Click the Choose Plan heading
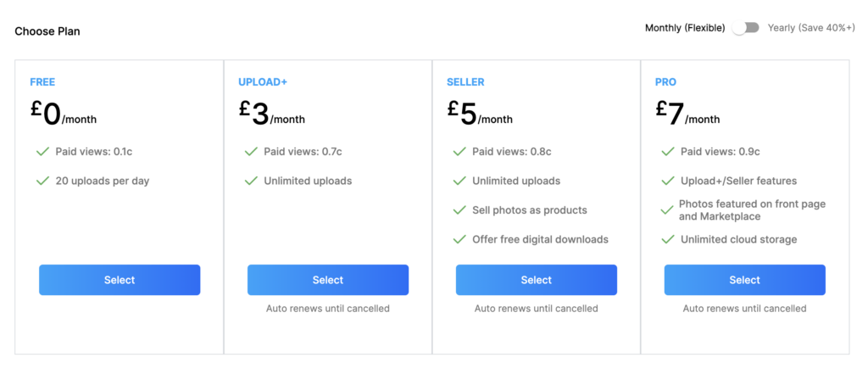 coord(47,31)
